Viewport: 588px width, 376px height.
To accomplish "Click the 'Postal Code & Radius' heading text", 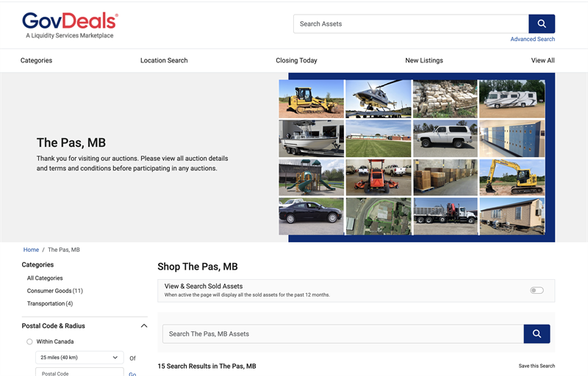I will pyautogui.click(x=53, y=326).
